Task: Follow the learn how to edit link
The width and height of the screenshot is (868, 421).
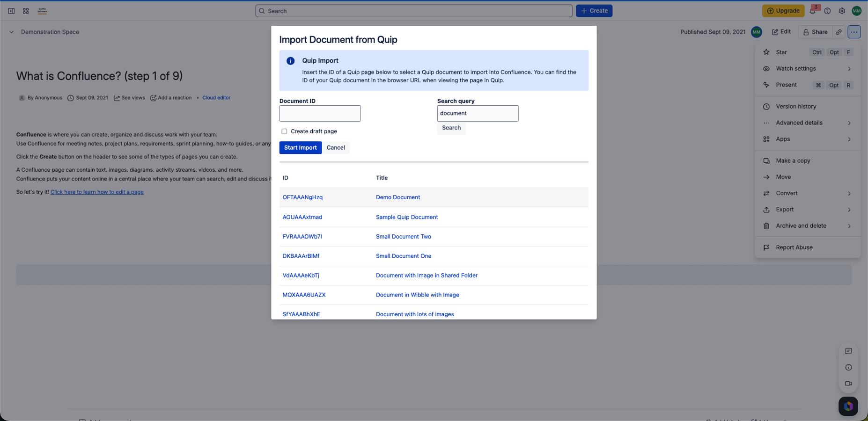Action: pyautogui.click(x=97, y=192)
